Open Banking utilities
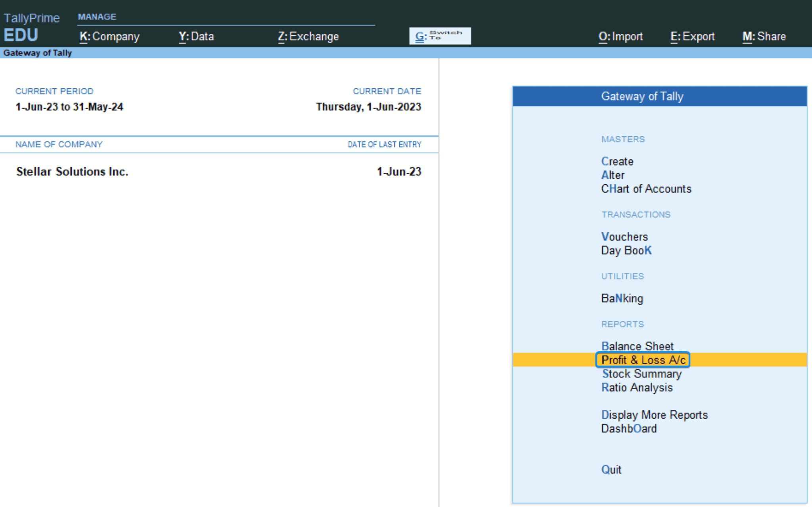 click(x=622, y=298)
